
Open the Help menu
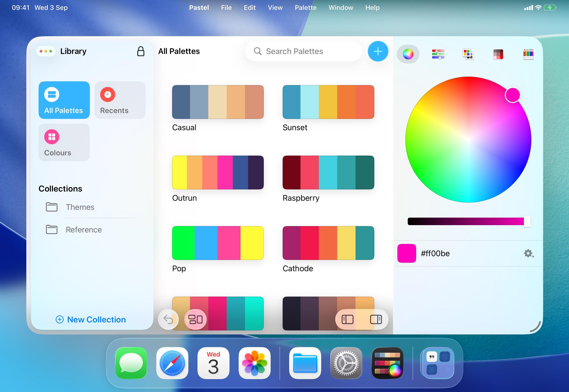tap(372, 8)
